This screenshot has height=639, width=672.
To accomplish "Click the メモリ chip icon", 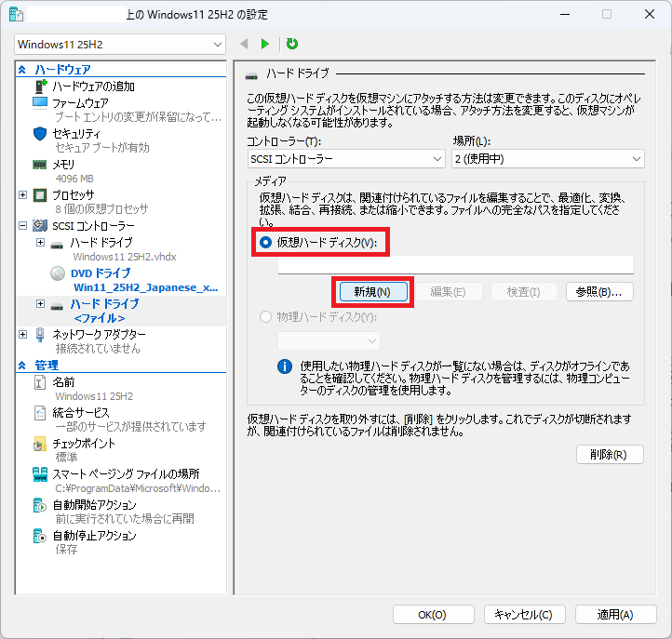I will [40, 165].
